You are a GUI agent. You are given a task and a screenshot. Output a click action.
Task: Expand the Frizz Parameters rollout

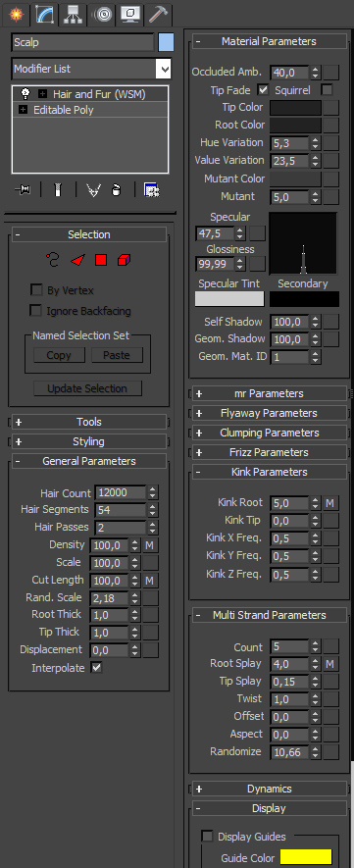pos(269,452)
